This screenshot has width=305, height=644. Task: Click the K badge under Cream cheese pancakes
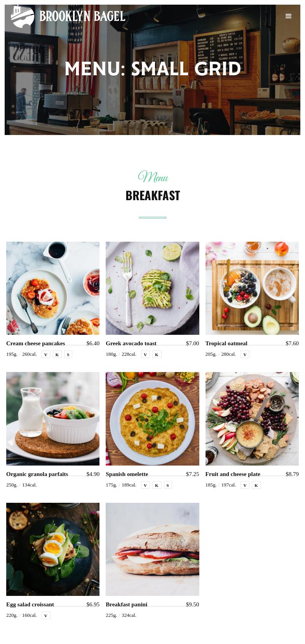pyautogui.click(x=57, y=354)
